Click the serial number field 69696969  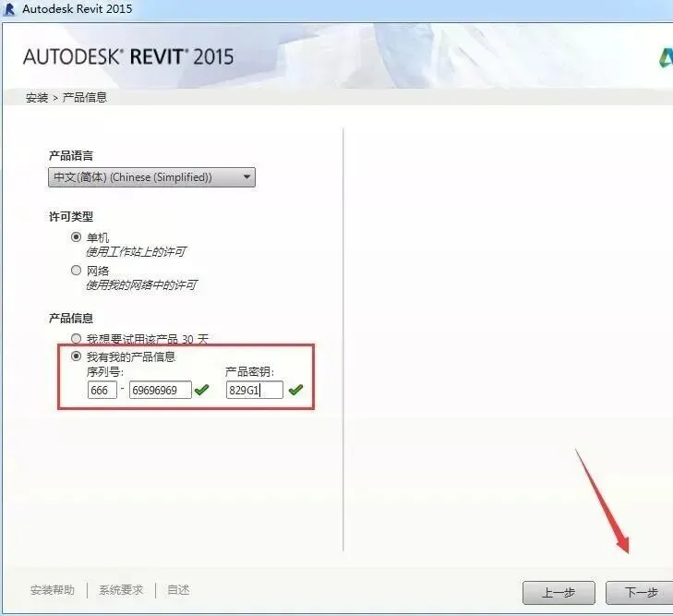[x=161, y=390]
